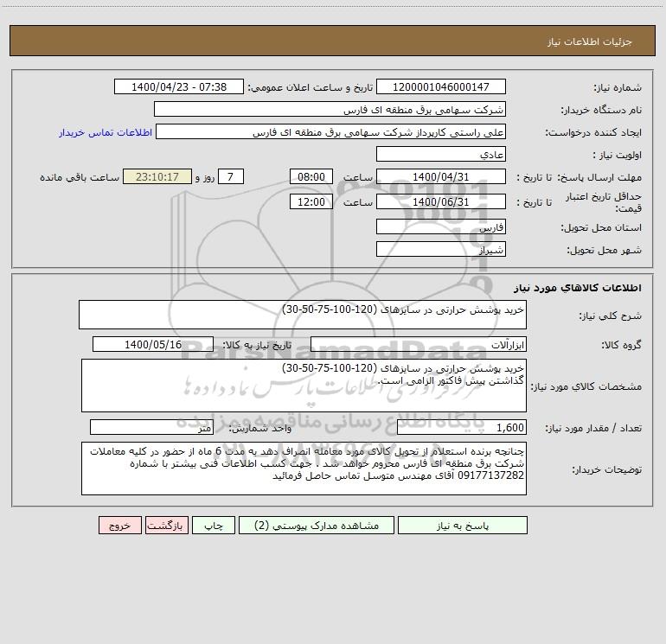The width and height of the screenshot is (666, 644).
Task: Click the اولویت نیاز field showing عادی
Action: [x=441, y=154]
